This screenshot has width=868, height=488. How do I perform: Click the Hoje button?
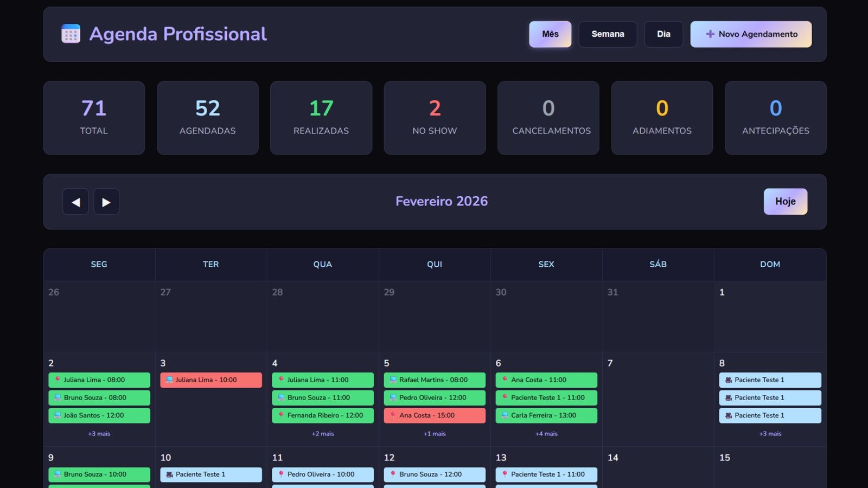[x=785, y=201]
